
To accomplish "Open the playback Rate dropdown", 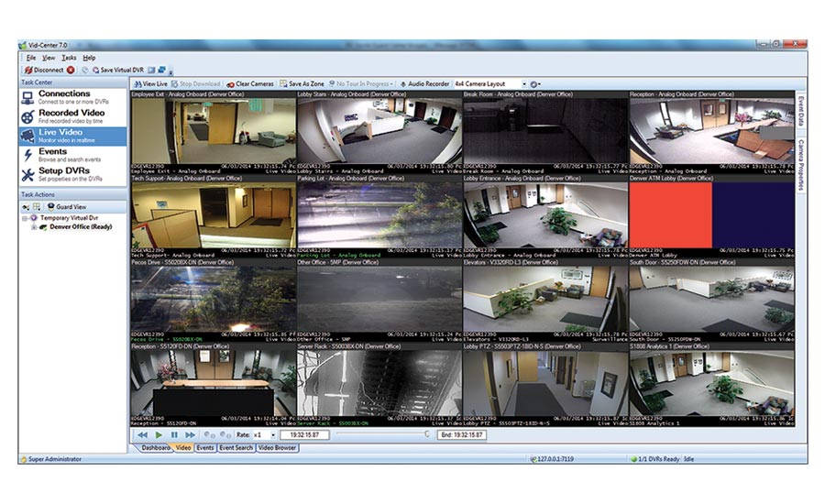I will 273,434.
